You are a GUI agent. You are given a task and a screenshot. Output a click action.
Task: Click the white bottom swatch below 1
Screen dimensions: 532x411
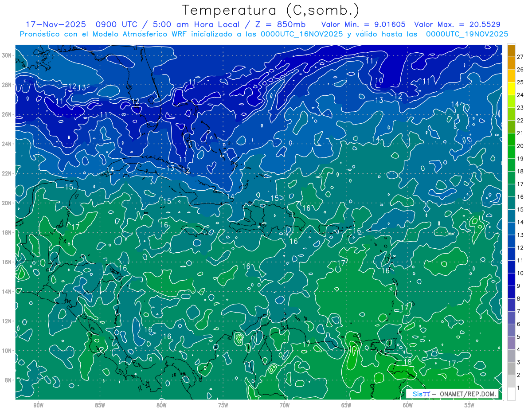click(511, 394)
